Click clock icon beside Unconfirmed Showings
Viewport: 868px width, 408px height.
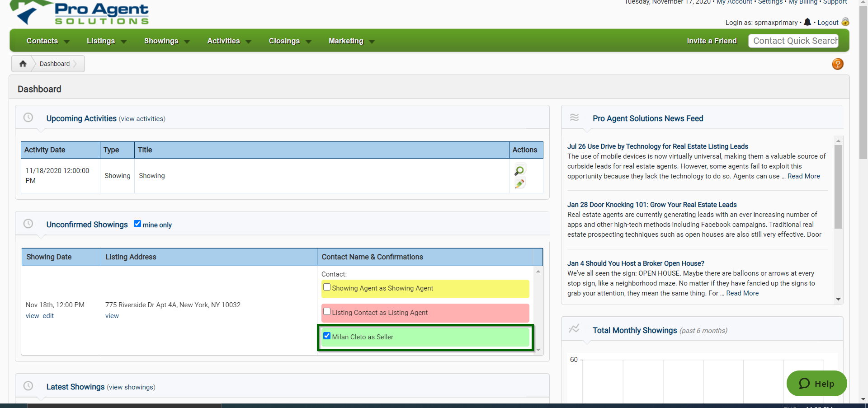pos(28,224)
